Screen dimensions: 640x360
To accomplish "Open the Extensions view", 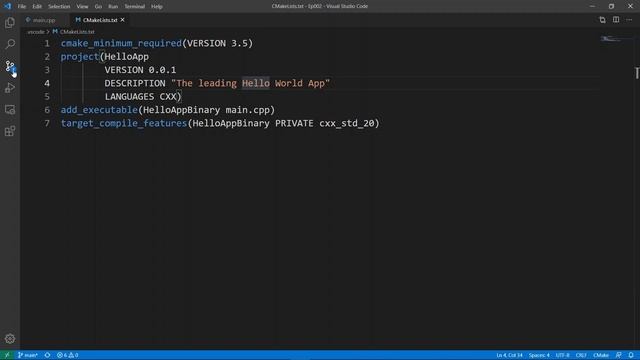I will click(x=10, y=131).
